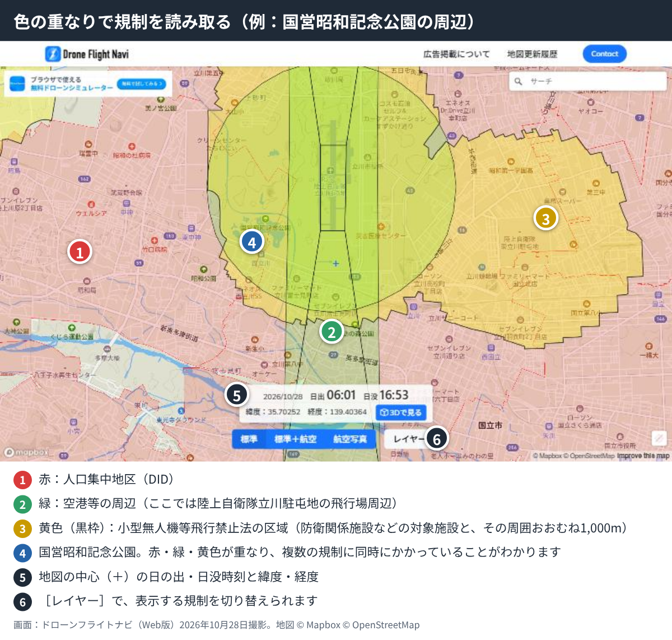Open the 広告掲載について page
672x640 pixels.
(x=456, y=54)
